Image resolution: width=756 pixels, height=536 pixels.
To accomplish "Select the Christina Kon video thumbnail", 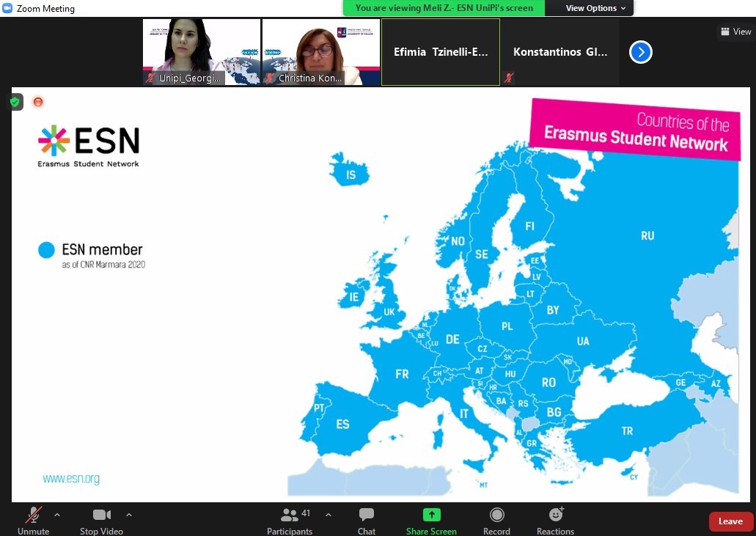I will point(321,52).
